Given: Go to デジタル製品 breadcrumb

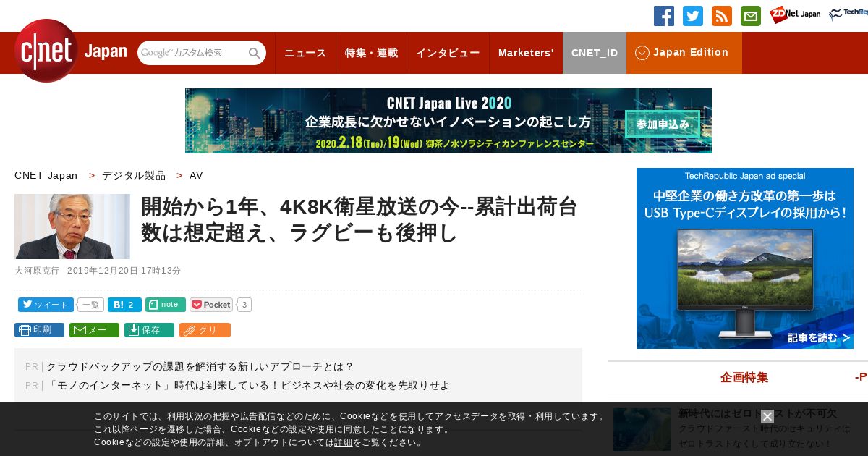Looking at the screenshot, I should [x=134, y=175].
